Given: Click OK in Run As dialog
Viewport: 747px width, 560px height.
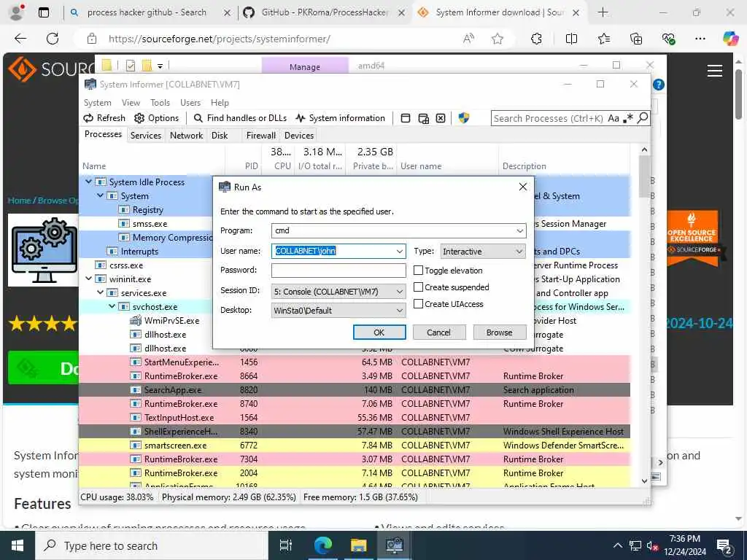Looking at the screenshot, I should 379,332.
